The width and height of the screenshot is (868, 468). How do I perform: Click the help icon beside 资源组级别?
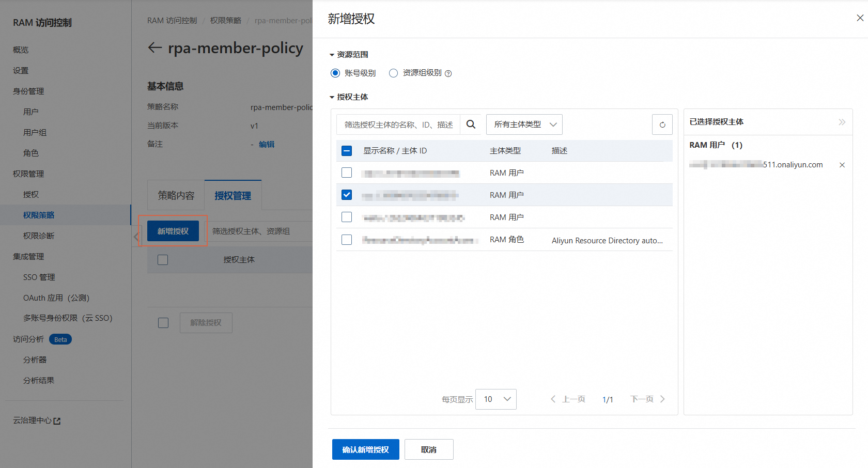pos(448,73)
